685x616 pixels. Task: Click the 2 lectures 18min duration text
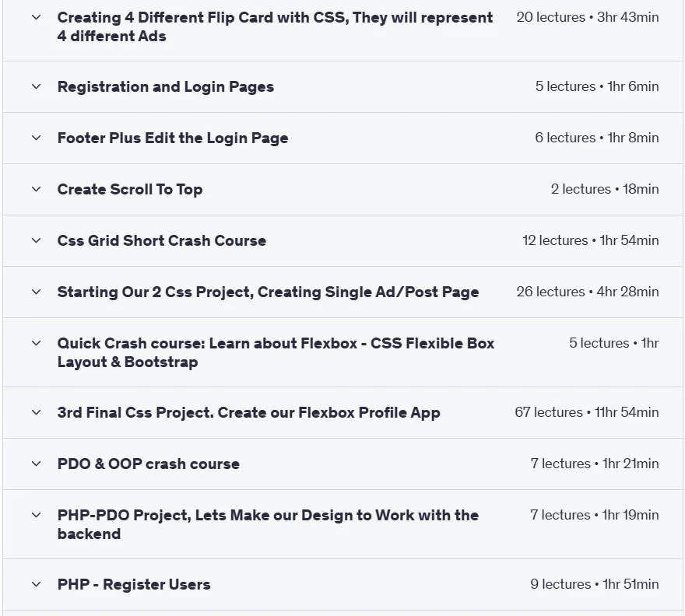pos(605,189)
